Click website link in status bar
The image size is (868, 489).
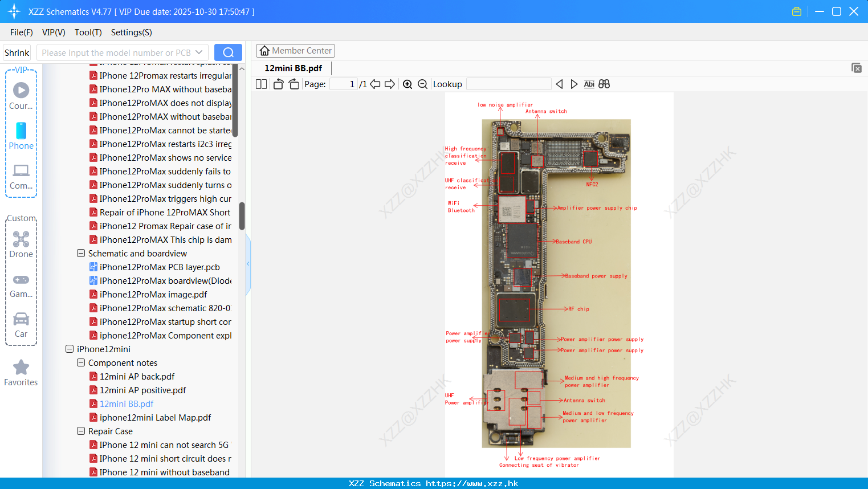click(x=472, y=483)
